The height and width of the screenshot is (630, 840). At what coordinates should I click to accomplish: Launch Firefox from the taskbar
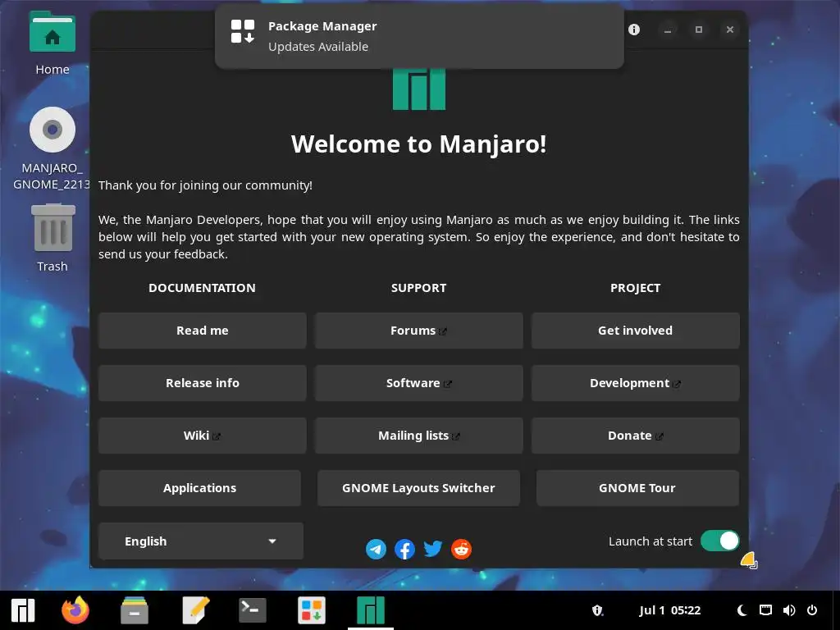75,610
